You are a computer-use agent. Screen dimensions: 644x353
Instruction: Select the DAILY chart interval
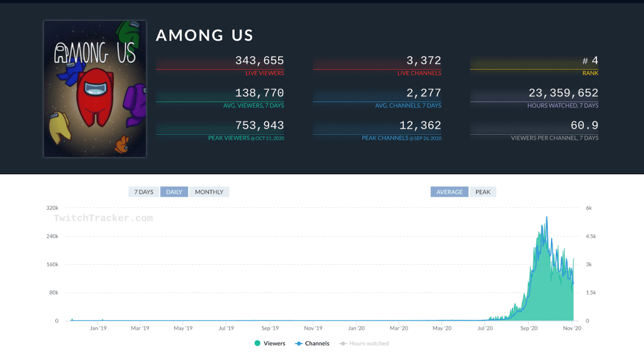(x=174, y=192)
